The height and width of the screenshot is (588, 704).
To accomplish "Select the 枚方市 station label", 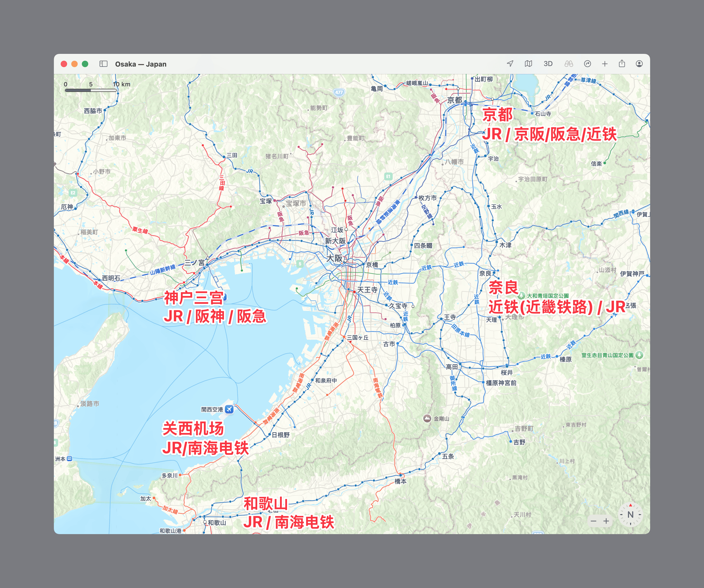I will pos(428,198).
